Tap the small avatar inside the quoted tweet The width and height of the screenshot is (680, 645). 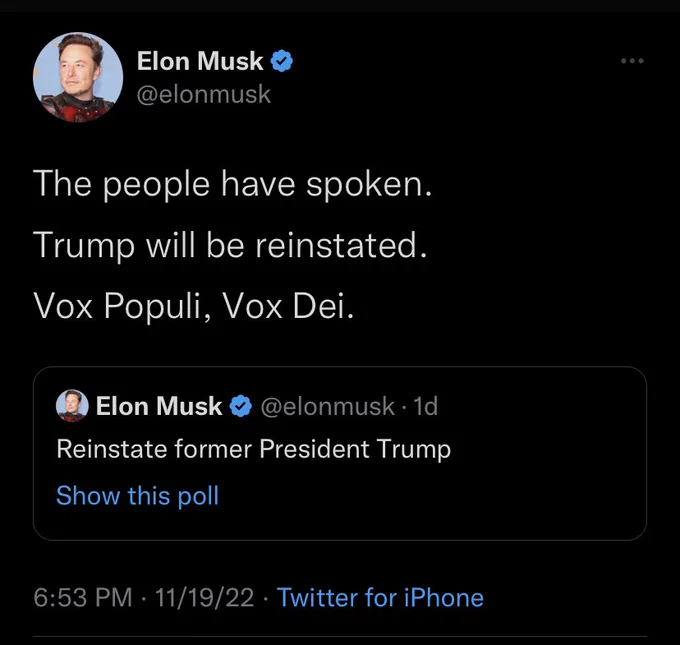point(72,406)
